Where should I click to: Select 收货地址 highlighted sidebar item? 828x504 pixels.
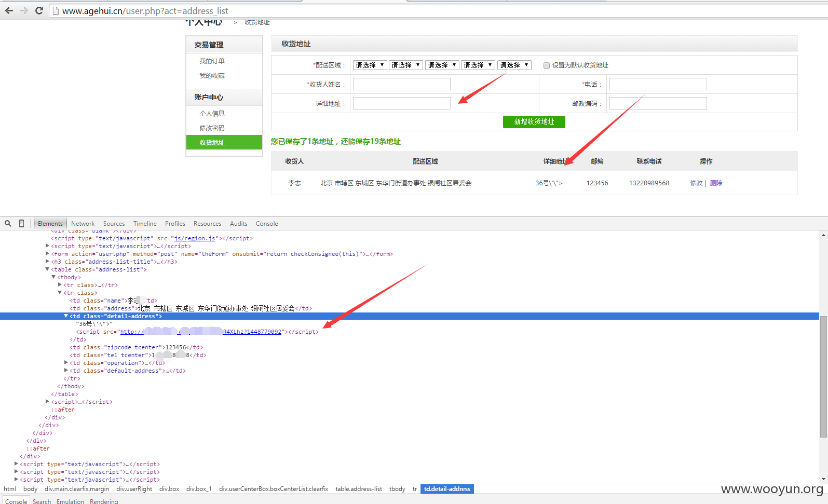224,142
